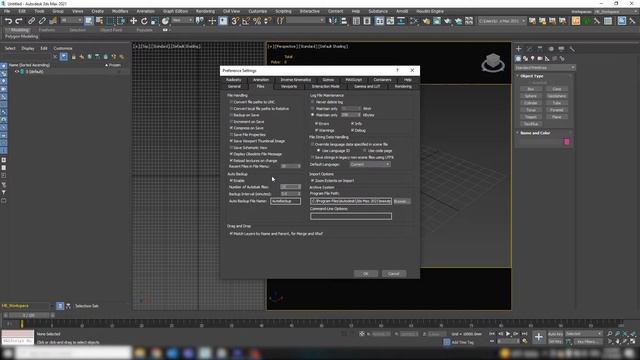Screen dimensions: 640x360
Task: Select the Lights category icon
Action: point(533,59)
